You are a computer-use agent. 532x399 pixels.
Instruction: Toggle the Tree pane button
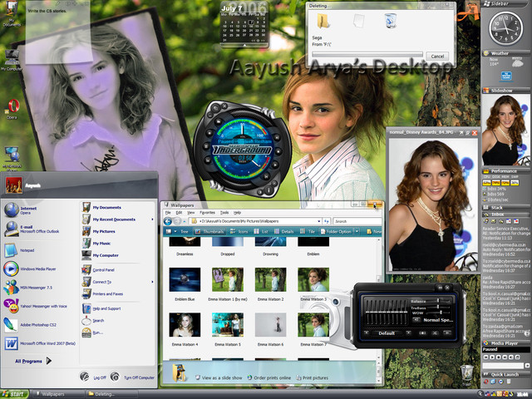(x=185, y=231)
